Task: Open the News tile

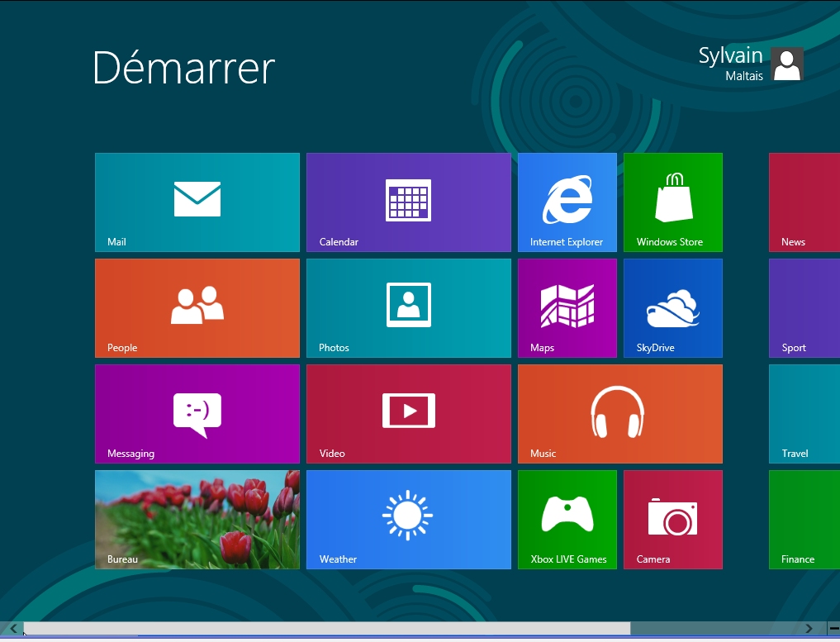Action: click(x=804, y=202)
